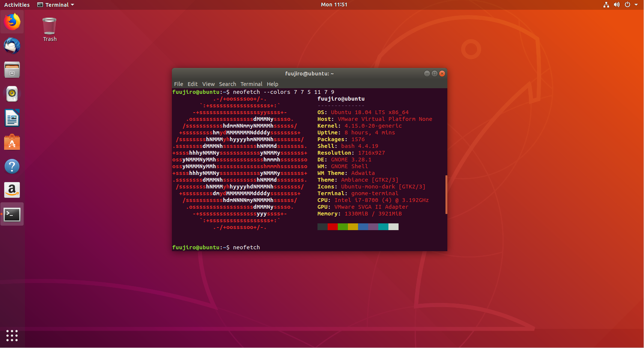The height and width of the screenshot is (348, 644).
Task: Click the dark gray color block
Action: click(x=322, y=227)
